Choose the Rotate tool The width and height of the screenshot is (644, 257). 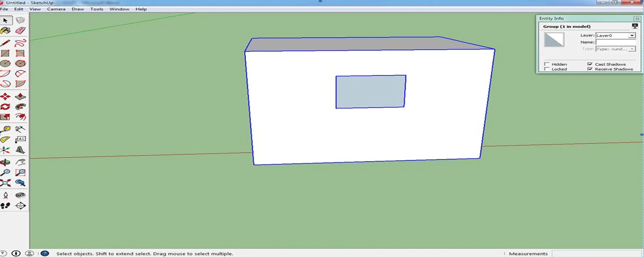6,107
